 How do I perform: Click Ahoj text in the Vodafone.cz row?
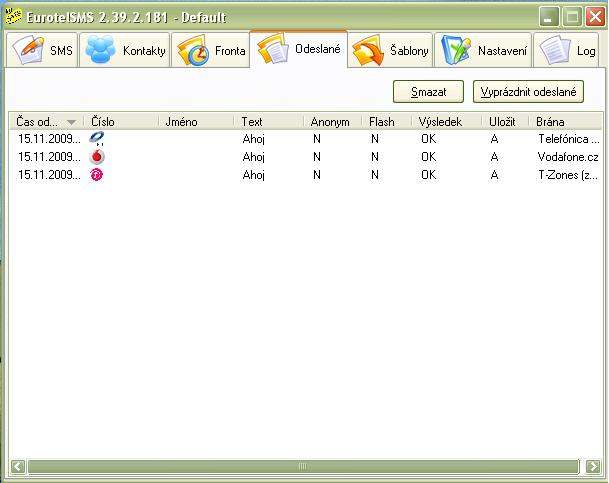pos(254,157)
